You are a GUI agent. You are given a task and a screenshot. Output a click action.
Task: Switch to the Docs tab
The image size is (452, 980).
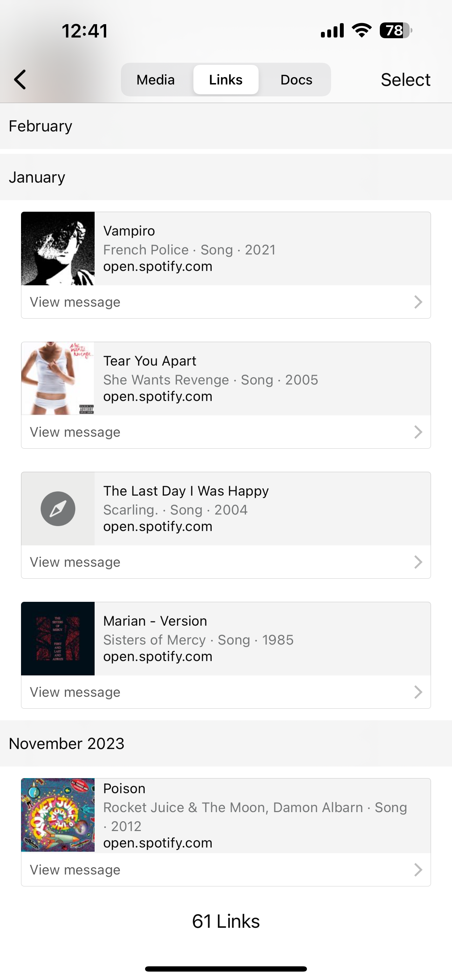coord(296,80)
